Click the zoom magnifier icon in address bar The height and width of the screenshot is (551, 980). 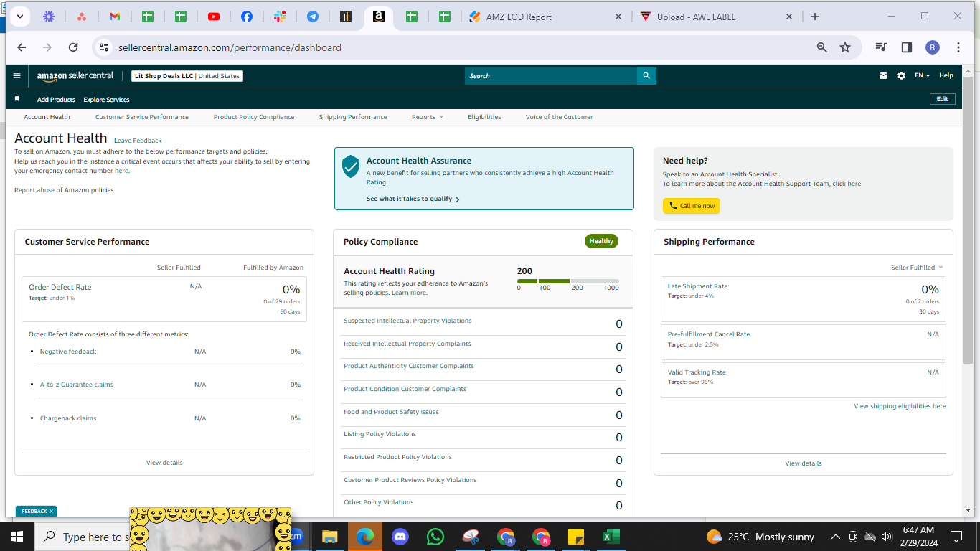tap(822, 47)
